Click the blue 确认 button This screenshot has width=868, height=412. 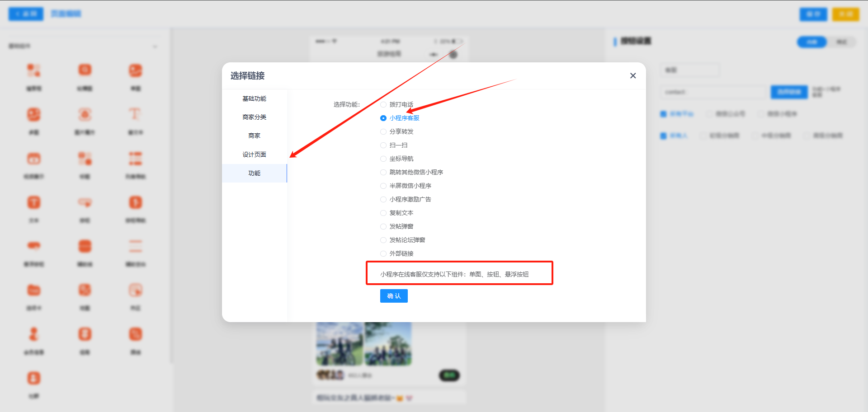394,296
